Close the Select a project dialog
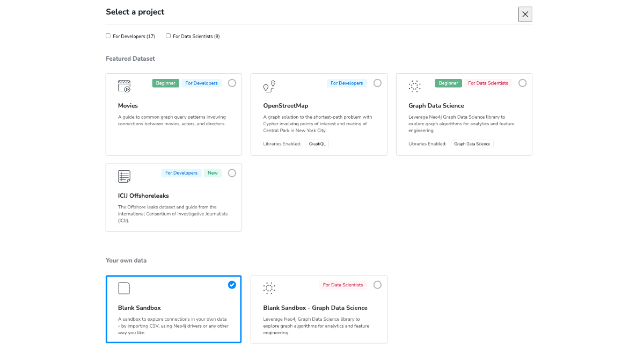This screenshot has height=361, width=644. [525, 15]
